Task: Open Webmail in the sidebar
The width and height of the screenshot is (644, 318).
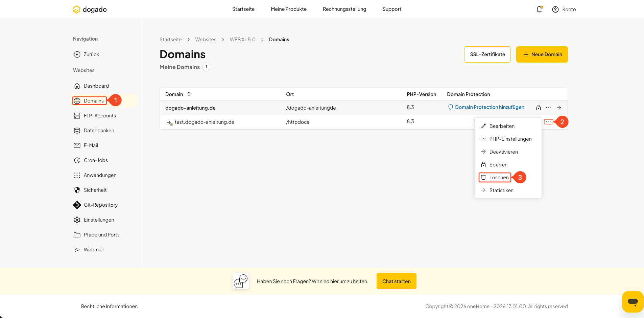Action: click(89, 250)
